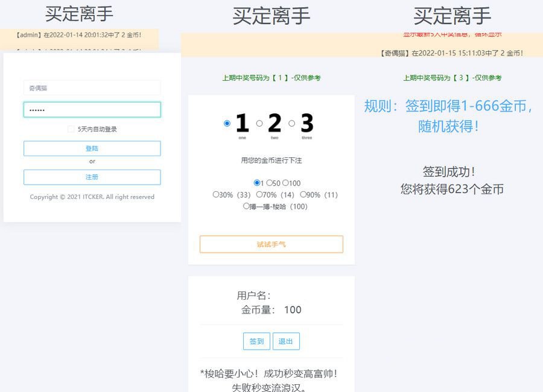This screenshot has width=543, height=392.
Task: Click the password input field
Action: pyautogui.click(x=92, y=109)
